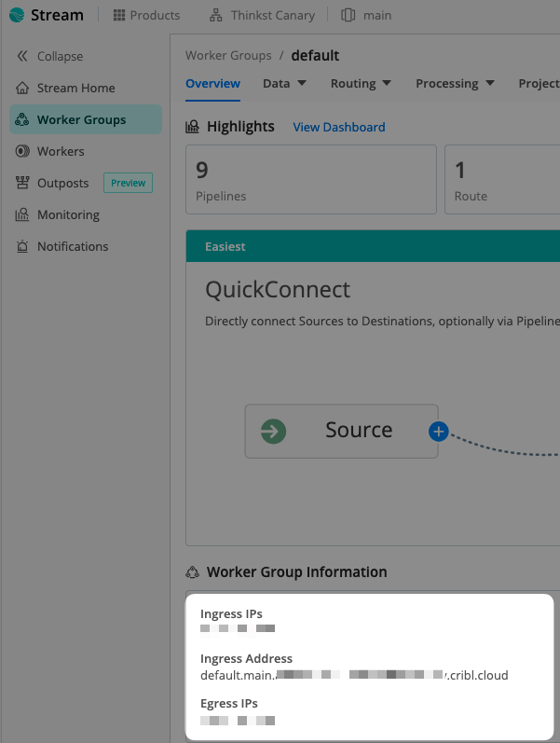Select Worker Groups in sidebar
This screenshot has width=560, height=743.
pyautogui.click(x=81, y=119)
